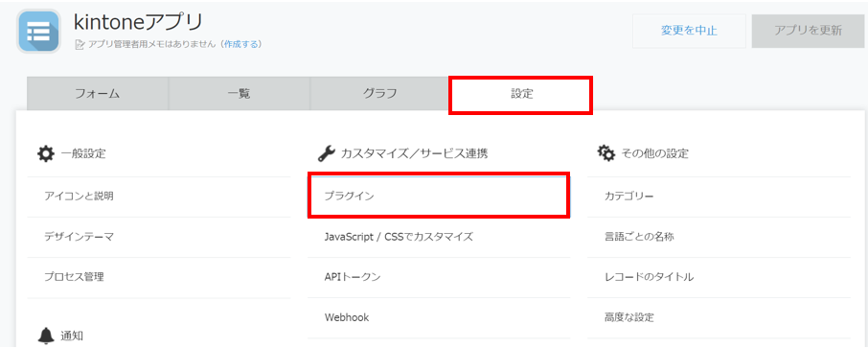The height and width of the screenshot is (348, 868).
Task: Click the アプリを更新 button
Action: 809,31
